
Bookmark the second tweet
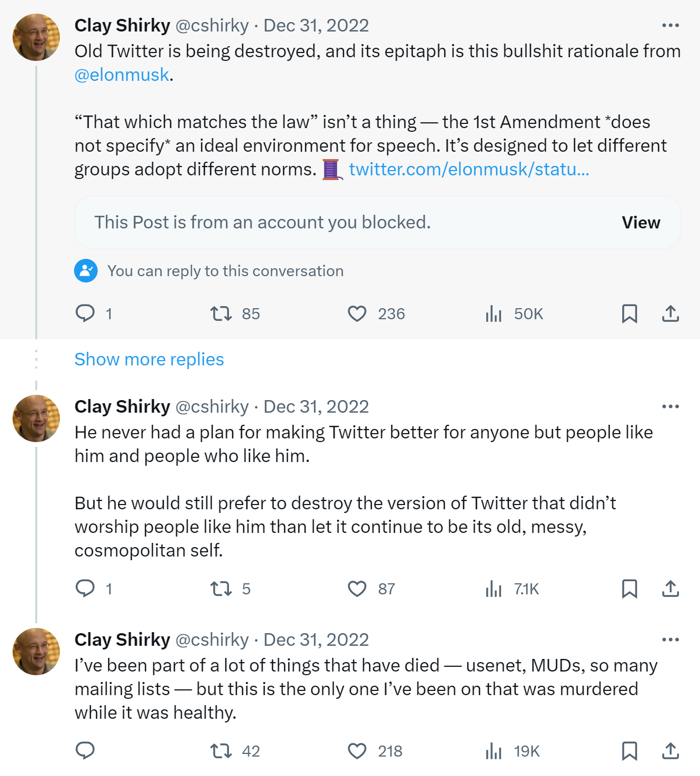(630, 589)
